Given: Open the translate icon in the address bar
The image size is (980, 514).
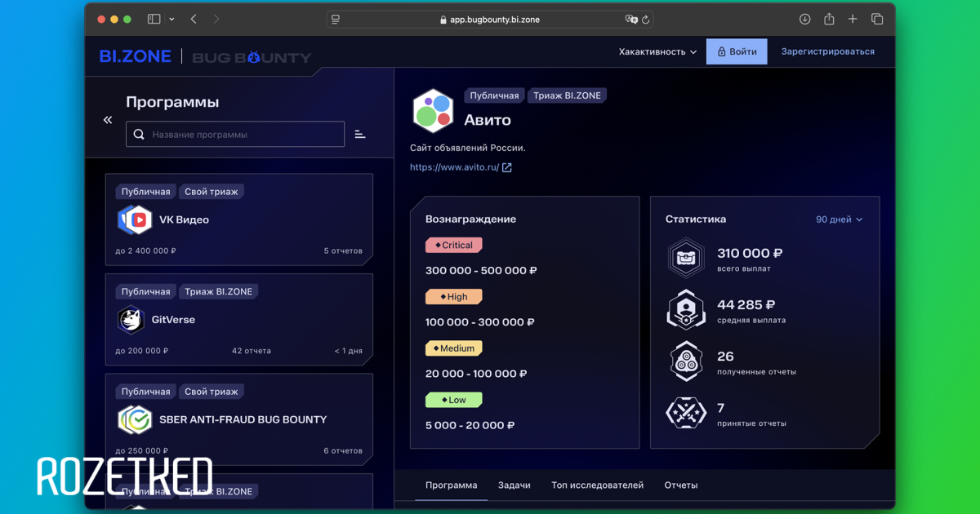Looking at the screenshot, I should click(x=630, y=20).
